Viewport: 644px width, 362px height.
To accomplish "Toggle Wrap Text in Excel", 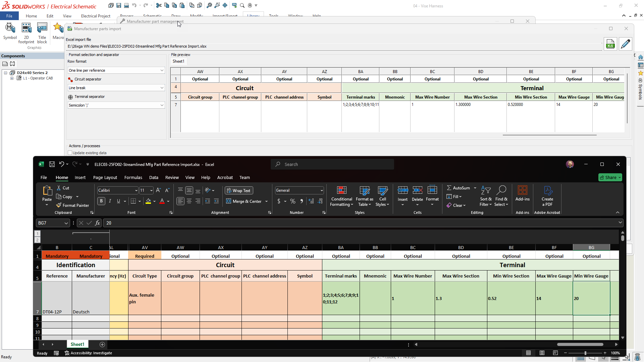I will pyautogui.click(x=238, y=190).
